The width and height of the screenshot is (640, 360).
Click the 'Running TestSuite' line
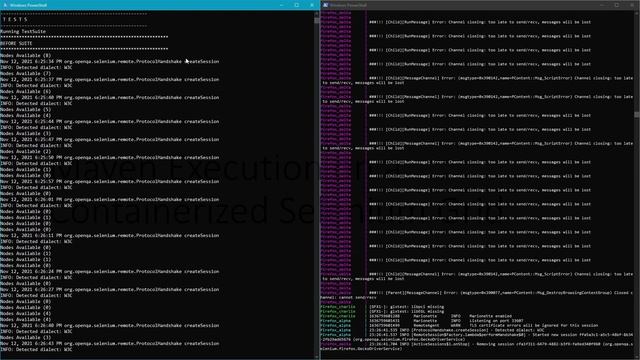(x=23, y=31)
